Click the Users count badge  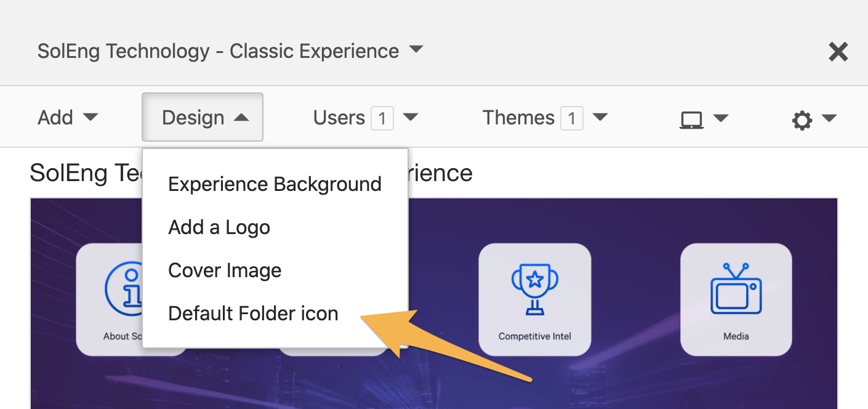(382, 118)
